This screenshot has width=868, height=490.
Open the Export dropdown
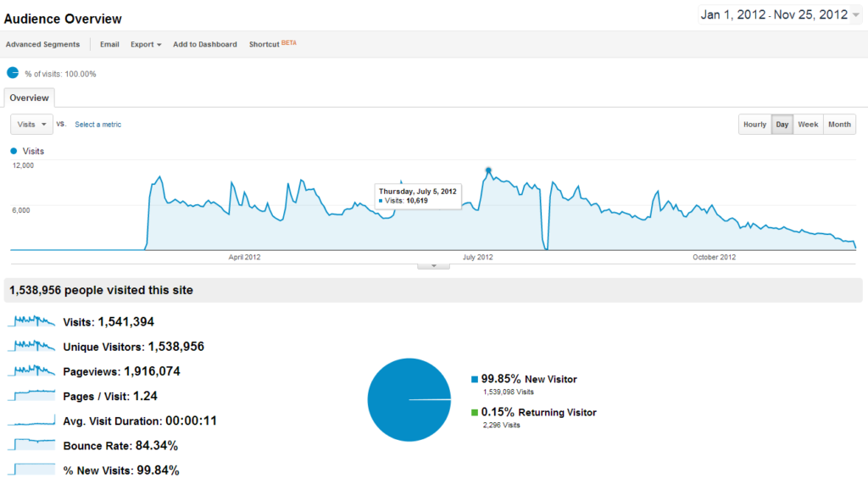point(145,44)
